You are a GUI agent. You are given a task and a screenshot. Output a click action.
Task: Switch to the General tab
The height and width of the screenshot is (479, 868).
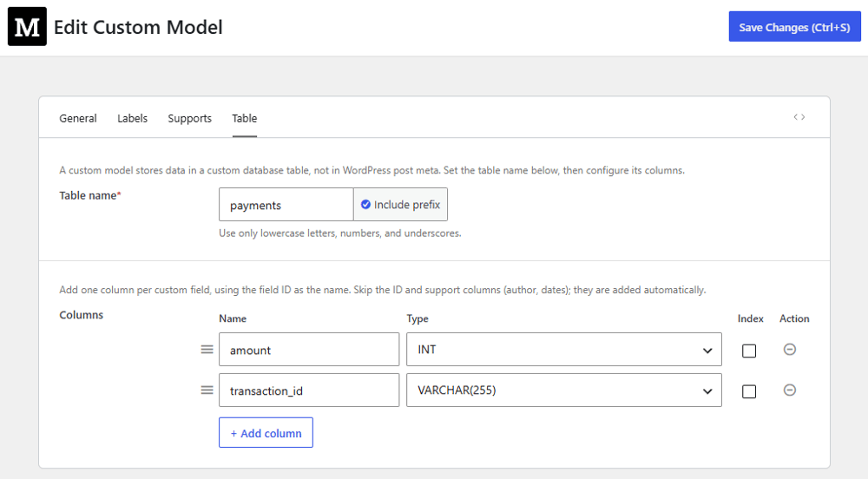[x=78, y=118]
